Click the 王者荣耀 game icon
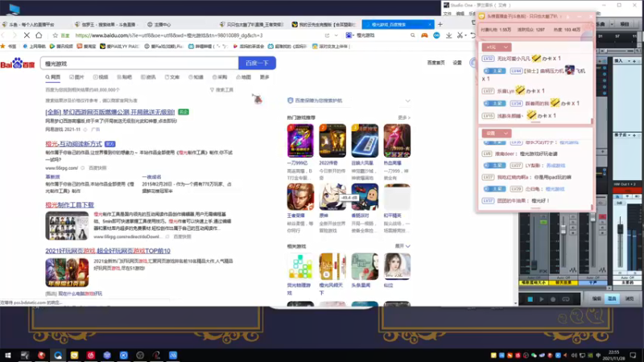Viewport: 644px width, 362px height. pyautogui.click(x=300, y=197)
